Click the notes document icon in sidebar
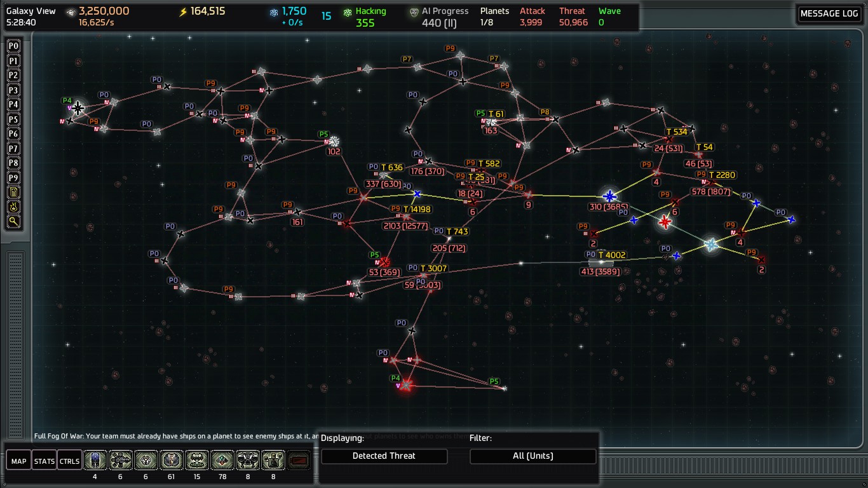 (x=13, y=193)
